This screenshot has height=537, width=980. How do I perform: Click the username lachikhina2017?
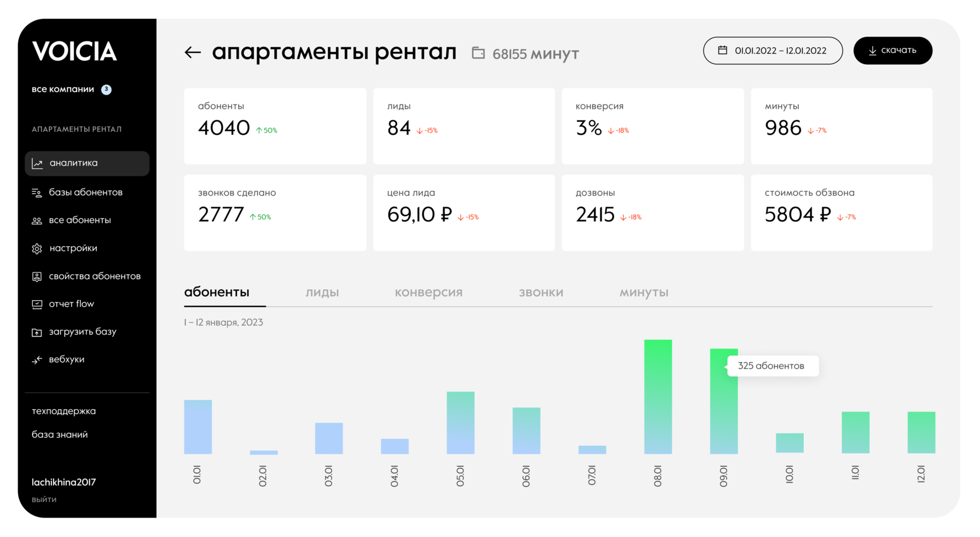click(64, 482)
